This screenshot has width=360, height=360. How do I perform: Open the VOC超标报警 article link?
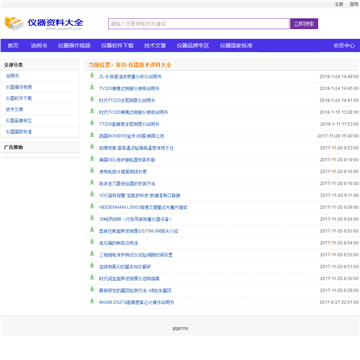click(x=139, y=195)
